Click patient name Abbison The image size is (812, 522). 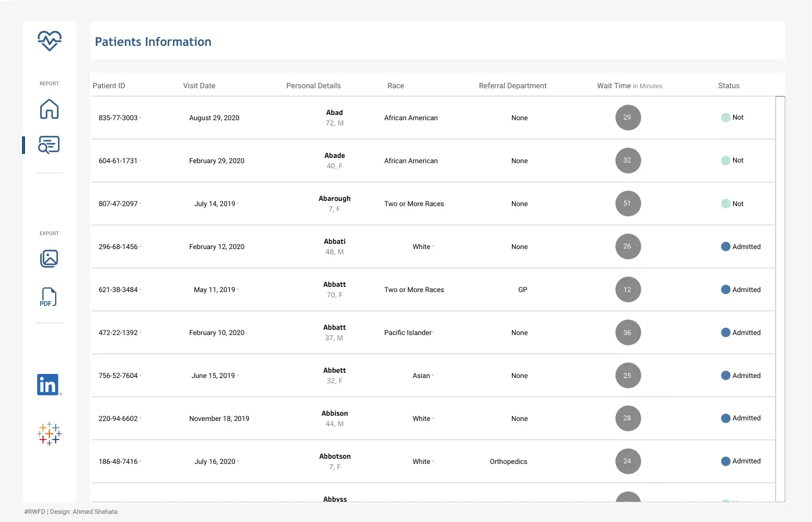coord(335,413)
